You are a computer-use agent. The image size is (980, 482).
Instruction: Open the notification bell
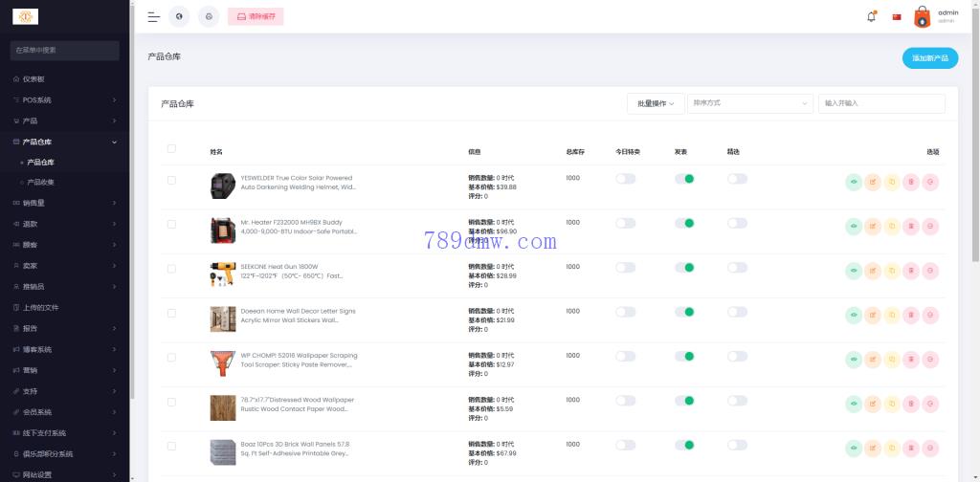(x=871, y=16)
